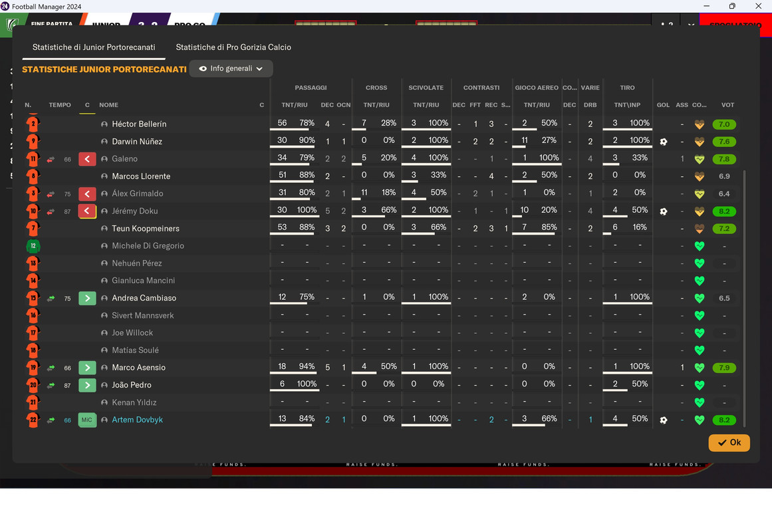Sort by the VOT rating column header
The image size is (772, 532).
(727, 105)
